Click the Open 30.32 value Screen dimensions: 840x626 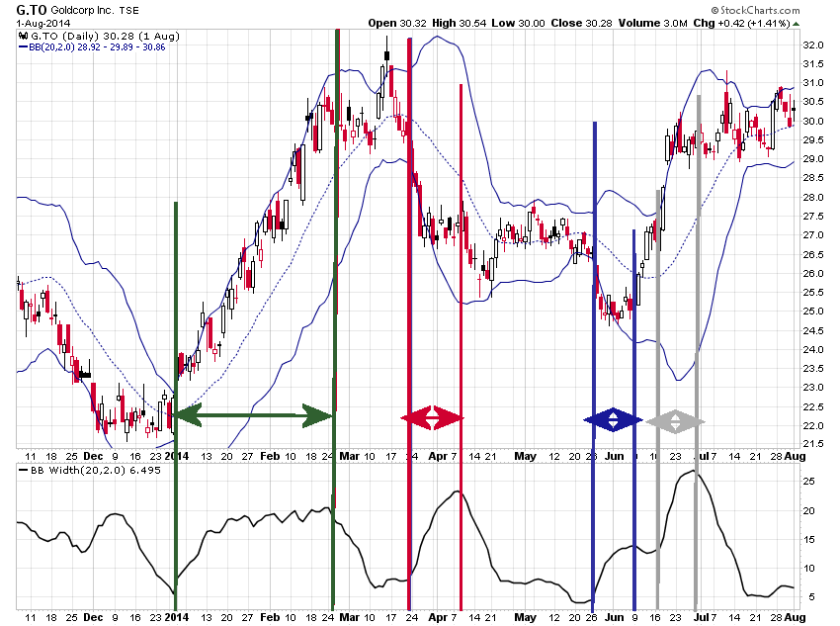[x=397, y=23]
